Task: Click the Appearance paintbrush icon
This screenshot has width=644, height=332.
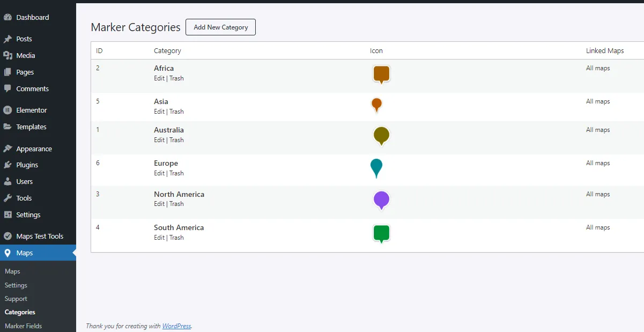Action: coord(8,149)
